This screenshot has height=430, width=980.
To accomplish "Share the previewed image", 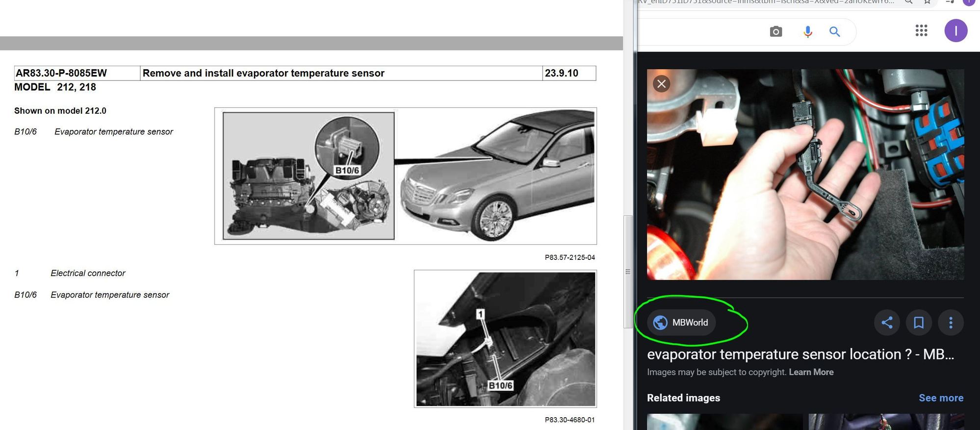I will click(887, 323).
